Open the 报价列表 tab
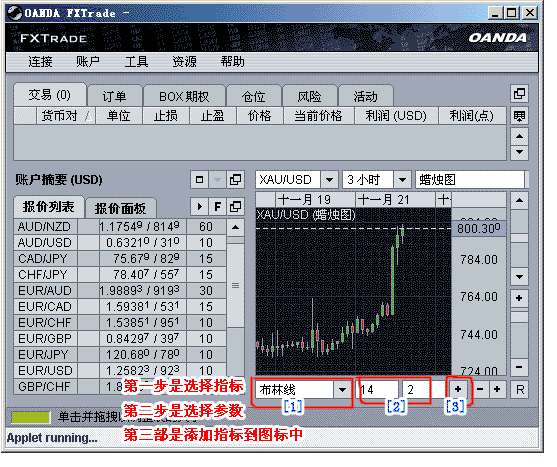This screenshot has width=557, height=467. [49, 207]
